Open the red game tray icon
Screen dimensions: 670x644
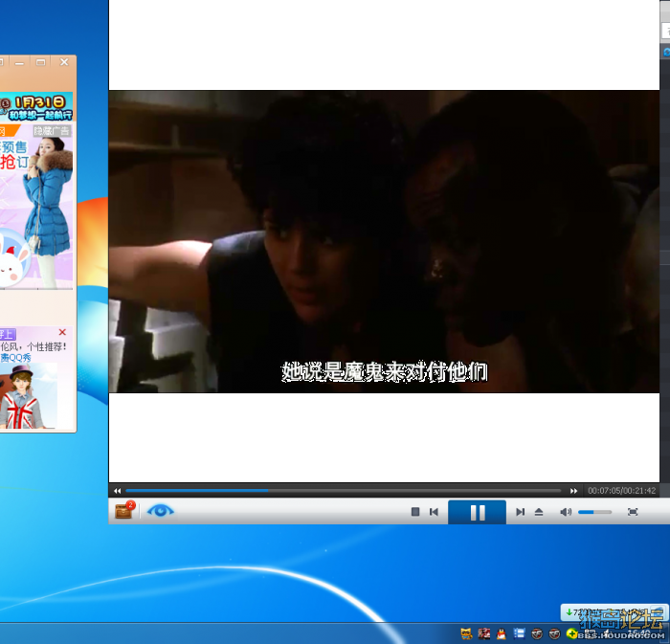483,633
